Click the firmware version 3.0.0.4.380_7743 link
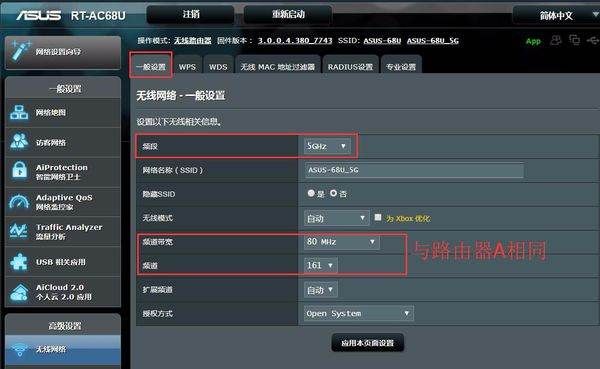Image resolution: width=600 pixels, height=369 pixels. click(x=295, y=41)
